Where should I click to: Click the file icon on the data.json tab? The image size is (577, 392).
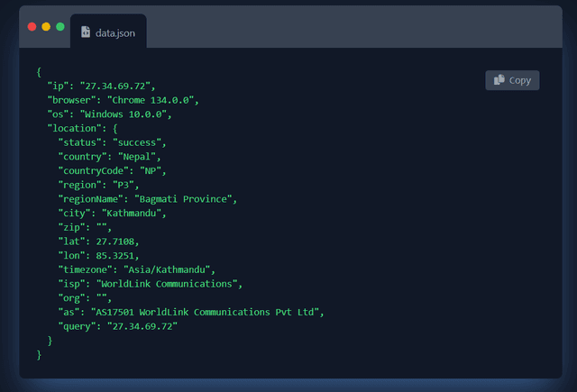pos(86,32)
